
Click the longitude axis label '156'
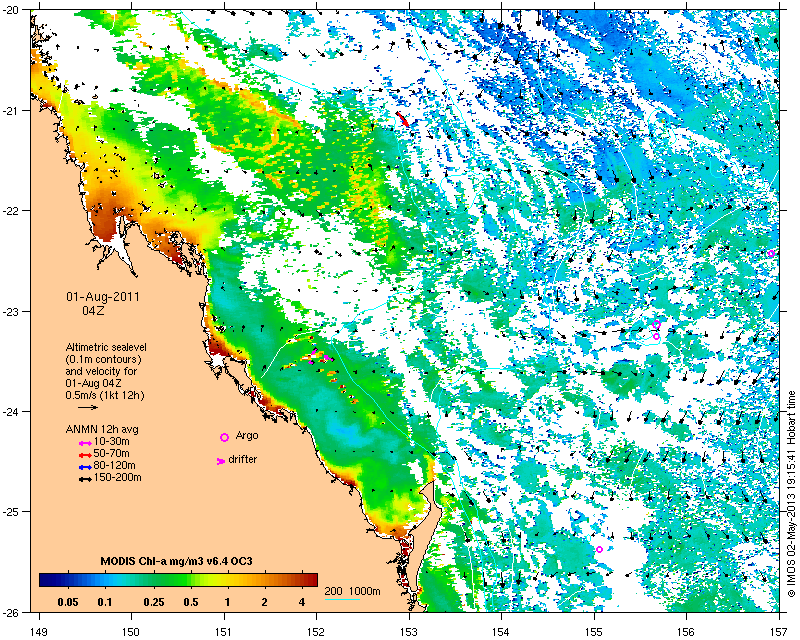pyautogui.click(x=687, y=632)
